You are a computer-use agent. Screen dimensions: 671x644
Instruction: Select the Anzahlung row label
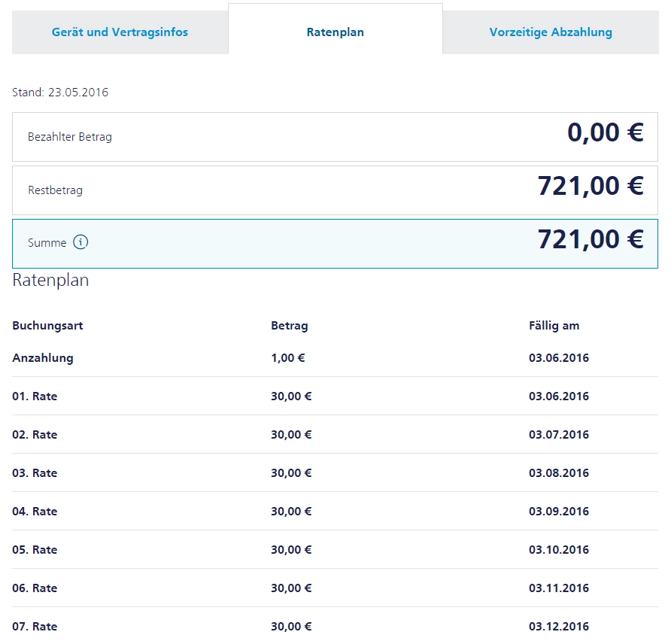(x=43, y=358)
